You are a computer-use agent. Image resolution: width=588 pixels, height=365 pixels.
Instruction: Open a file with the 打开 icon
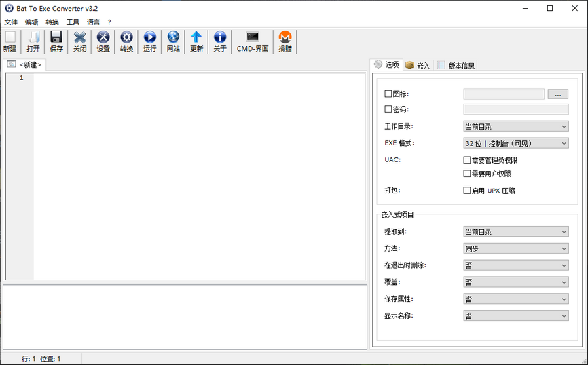(x=33, y=38)
